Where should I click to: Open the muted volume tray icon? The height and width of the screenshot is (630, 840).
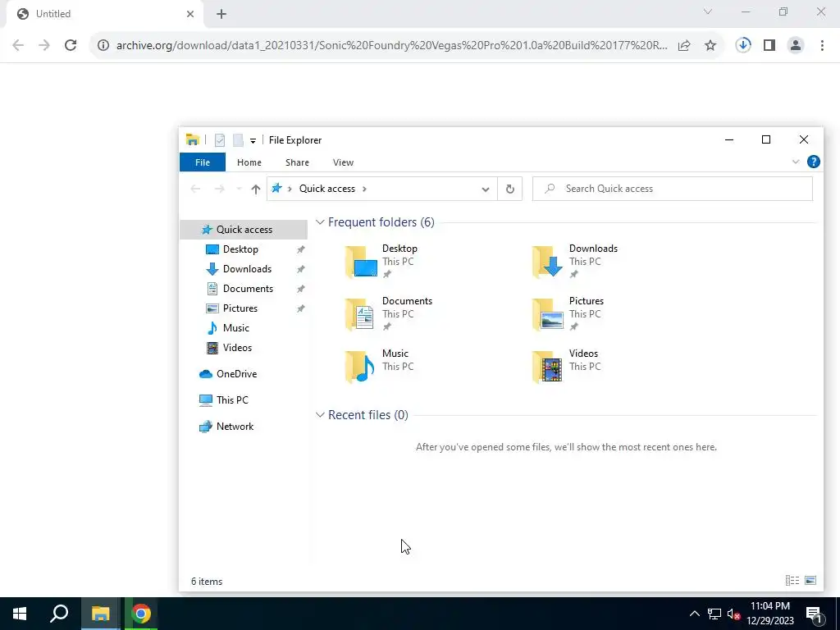pyautogui.click(x=733, y=614)
